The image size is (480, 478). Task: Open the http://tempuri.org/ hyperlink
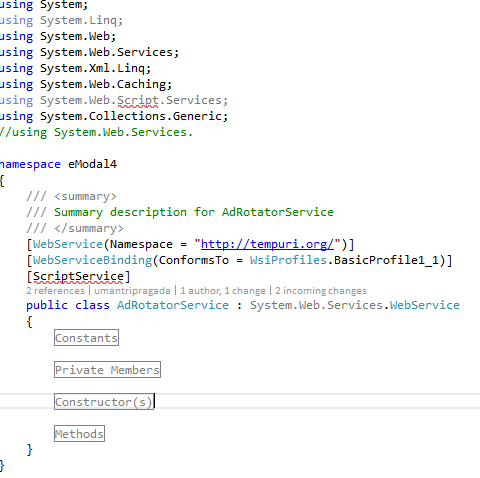click(x=267, y=244)
